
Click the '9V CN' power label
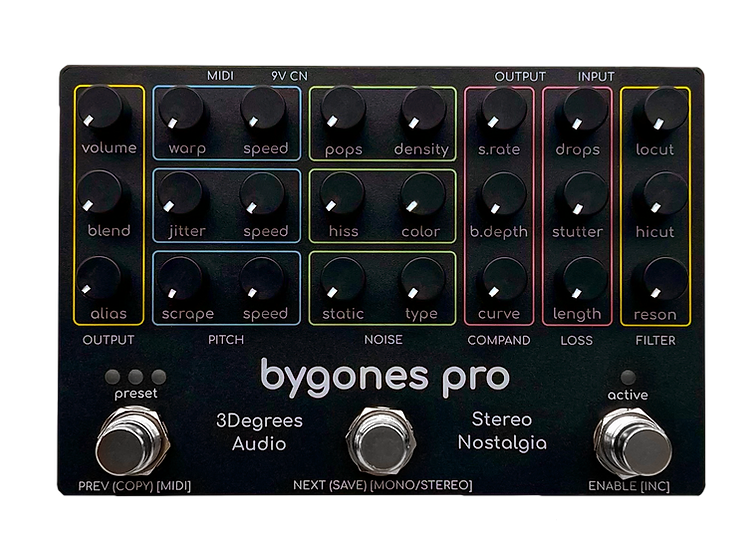pos(289,76)
